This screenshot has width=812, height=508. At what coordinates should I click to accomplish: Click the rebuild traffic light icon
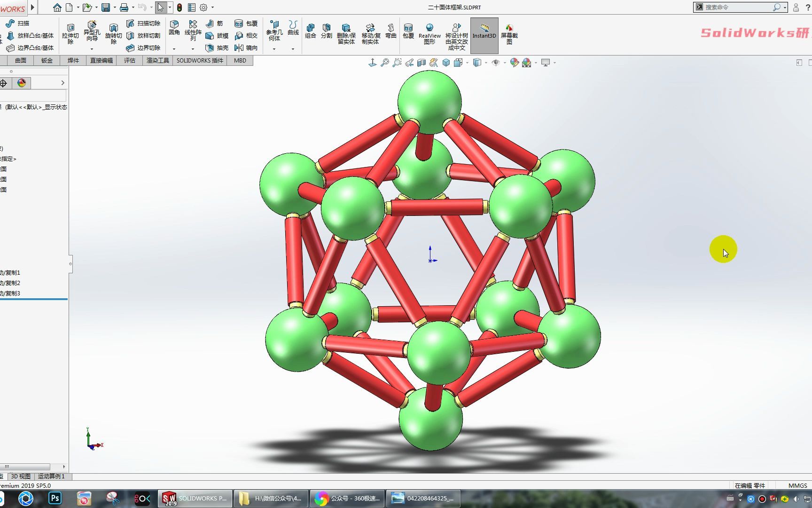180,8
